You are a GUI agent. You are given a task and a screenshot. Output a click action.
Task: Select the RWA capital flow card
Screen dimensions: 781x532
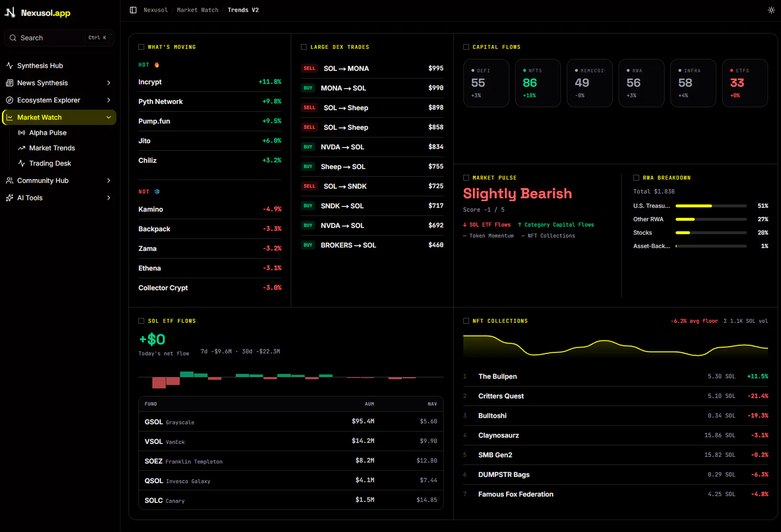pos(642,83)
